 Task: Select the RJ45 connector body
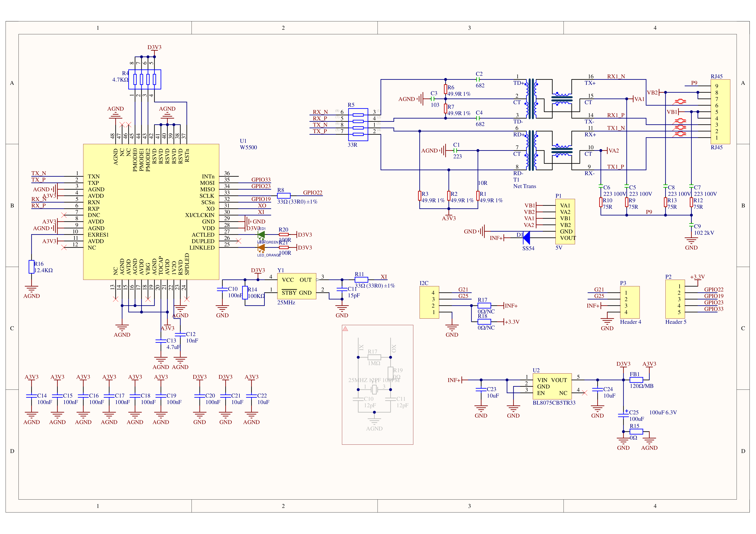[720, 112]
